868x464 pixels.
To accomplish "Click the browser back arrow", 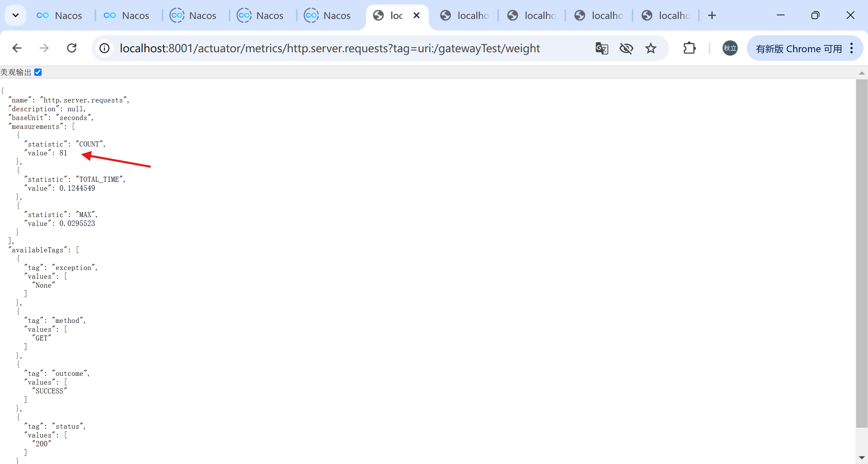I will pyautogui.click(x=17, y=48).
